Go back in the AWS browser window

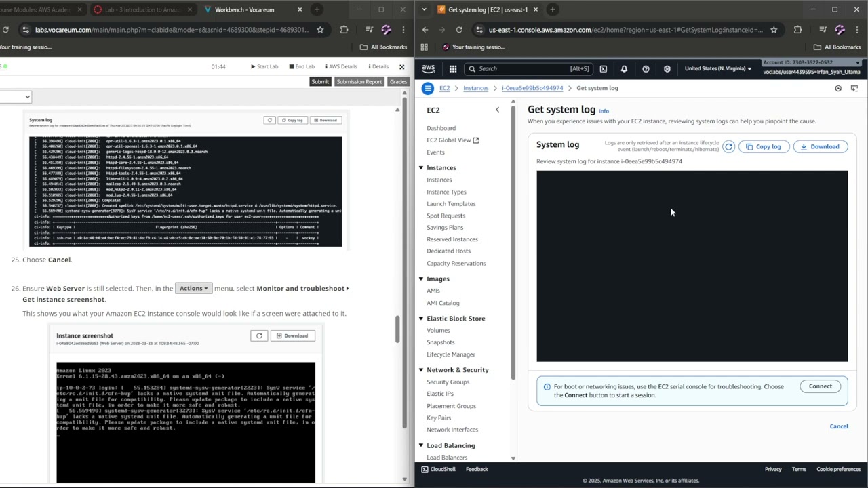coord(425,30)
